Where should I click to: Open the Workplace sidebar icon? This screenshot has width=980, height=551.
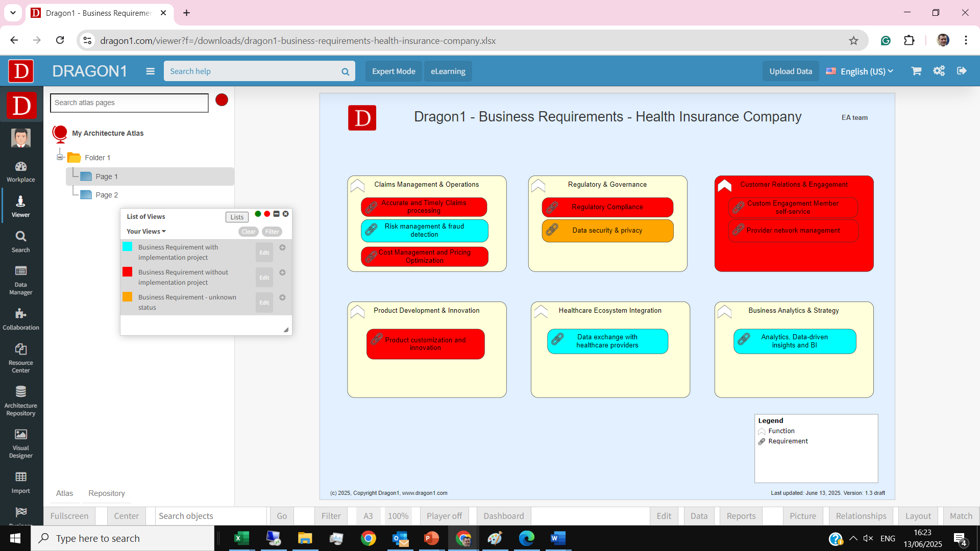(x=21, y=172)
